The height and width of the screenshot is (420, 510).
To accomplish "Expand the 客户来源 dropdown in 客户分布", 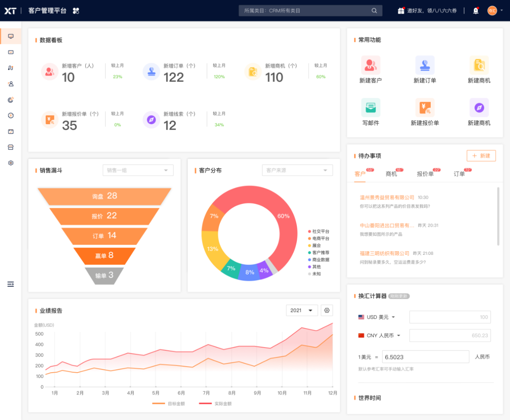I will pos(297,170).
